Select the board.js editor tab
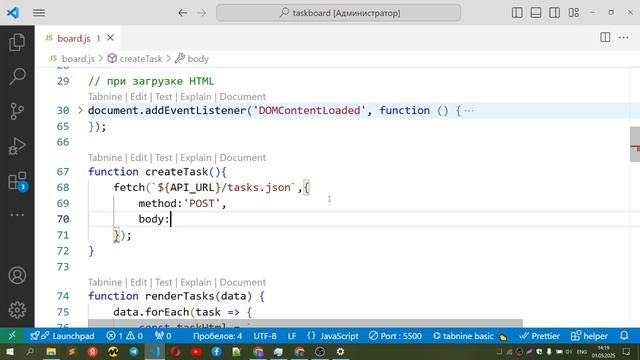640x360 pixels. [78, 38]
